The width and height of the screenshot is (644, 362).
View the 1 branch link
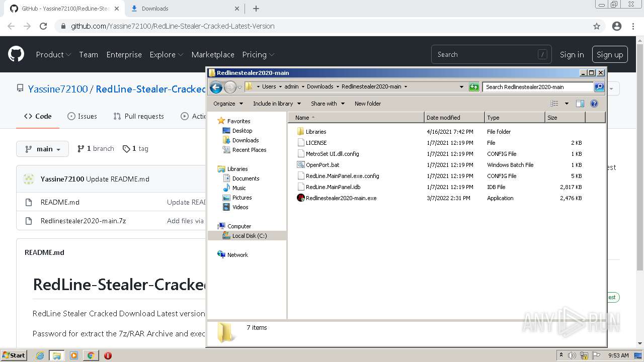(96, 149)
